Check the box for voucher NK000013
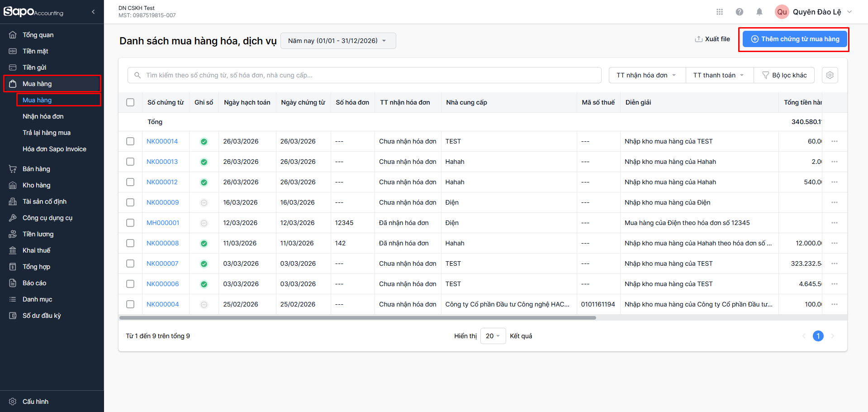868x412 pixels. (x=130, y=162)
